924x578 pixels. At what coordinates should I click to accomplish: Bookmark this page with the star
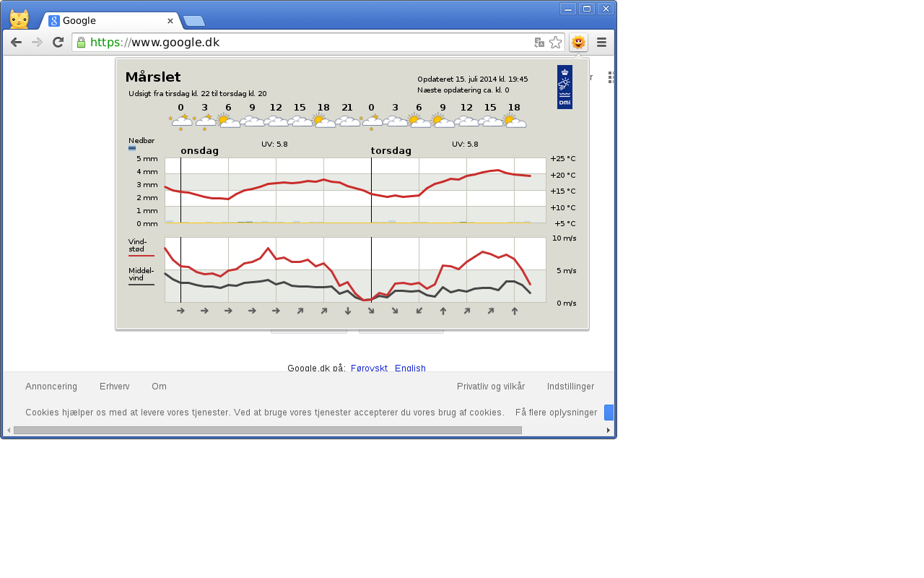(x=555, y=43)
